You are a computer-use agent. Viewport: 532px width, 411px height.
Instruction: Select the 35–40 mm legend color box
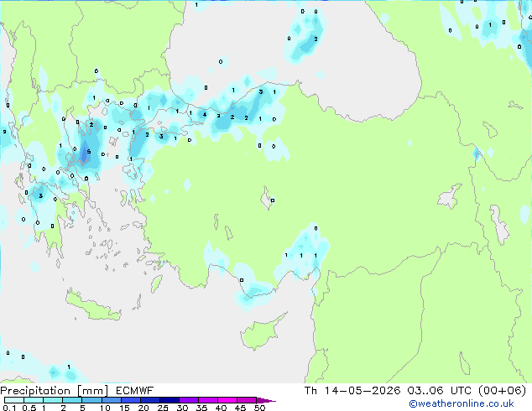(207, 400)
